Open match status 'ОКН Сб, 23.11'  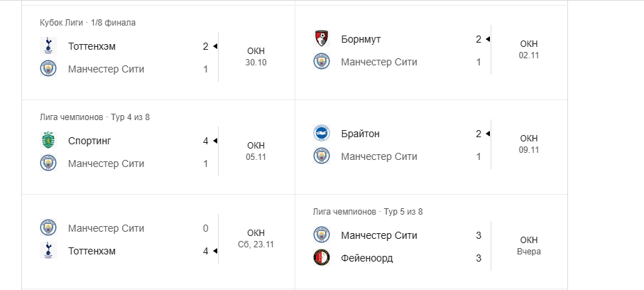pyautogui.click(x=256, y=239)
